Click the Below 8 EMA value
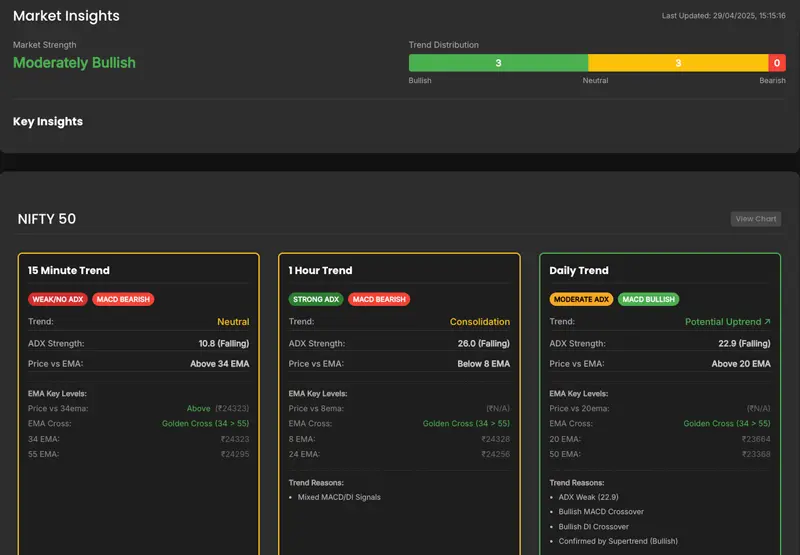 (x=484, y=364)
